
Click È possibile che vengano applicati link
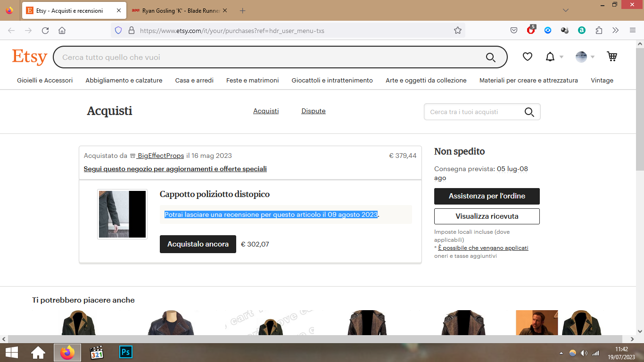point(483,248)
